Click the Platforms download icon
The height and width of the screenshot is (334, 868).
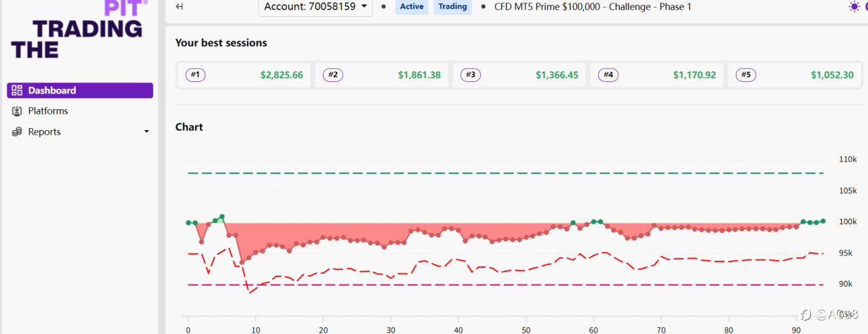[x=17, y=111]
